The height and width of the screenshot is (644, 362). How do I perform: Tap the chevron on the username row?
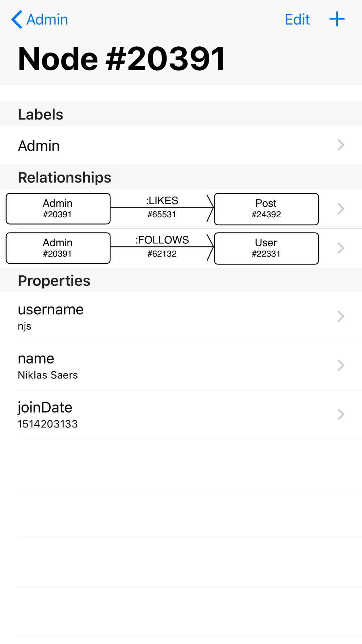click(341, 316)
